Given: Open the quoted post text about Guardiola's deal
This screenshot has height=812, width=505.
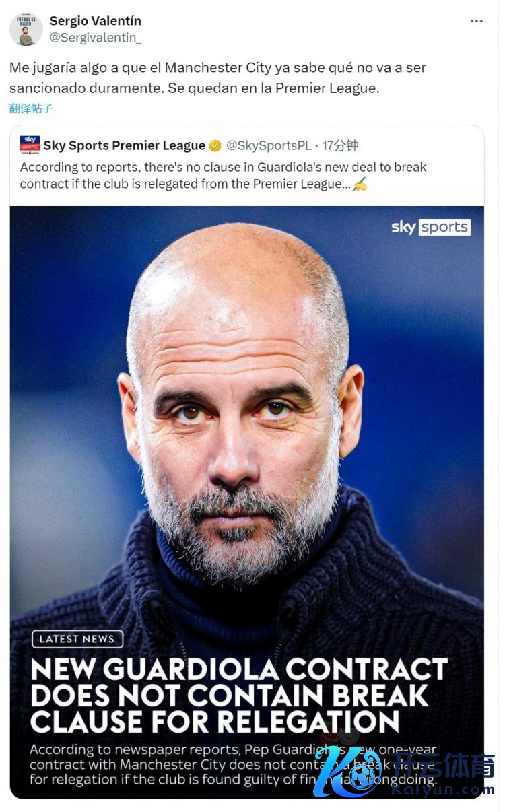Looking at the screenshot, I should click(x=224, y=175).
